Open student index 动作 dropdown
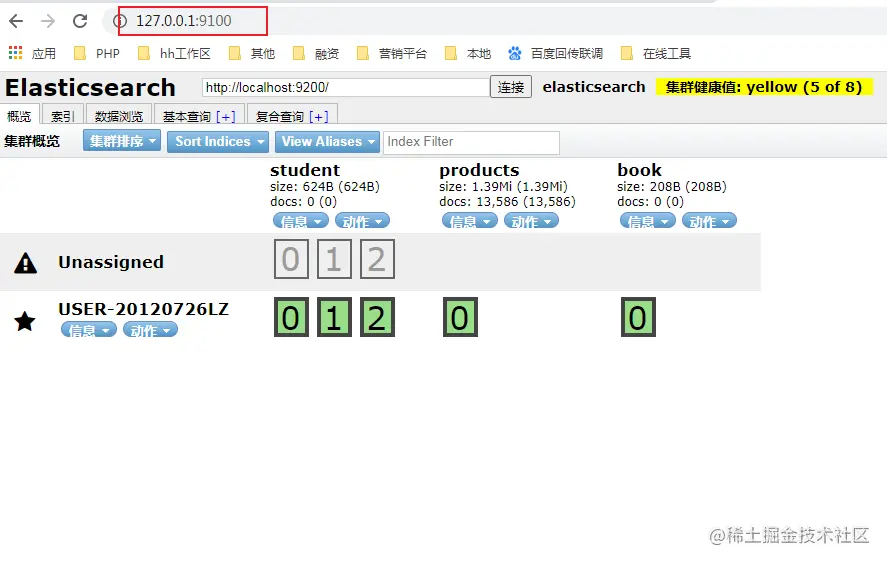Screen dimensions: 887x563 coord(362,221)
